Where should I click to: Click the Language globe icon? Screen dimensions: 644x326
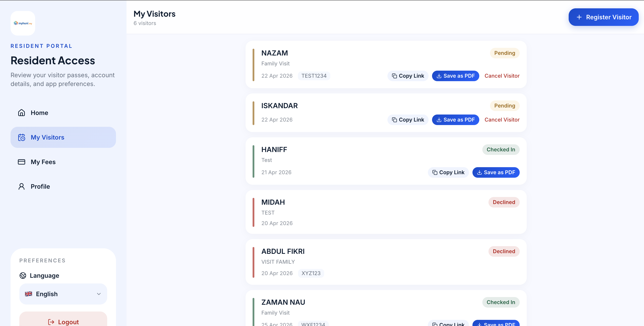point(23,276)
